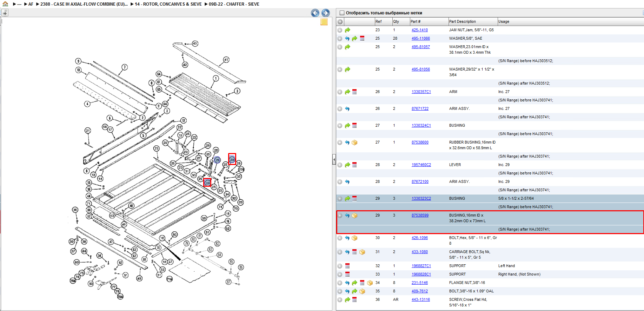Screen dimensions: 644x311
Task: Toggle the show only selected labels checkbox
Action: point(342,13)
